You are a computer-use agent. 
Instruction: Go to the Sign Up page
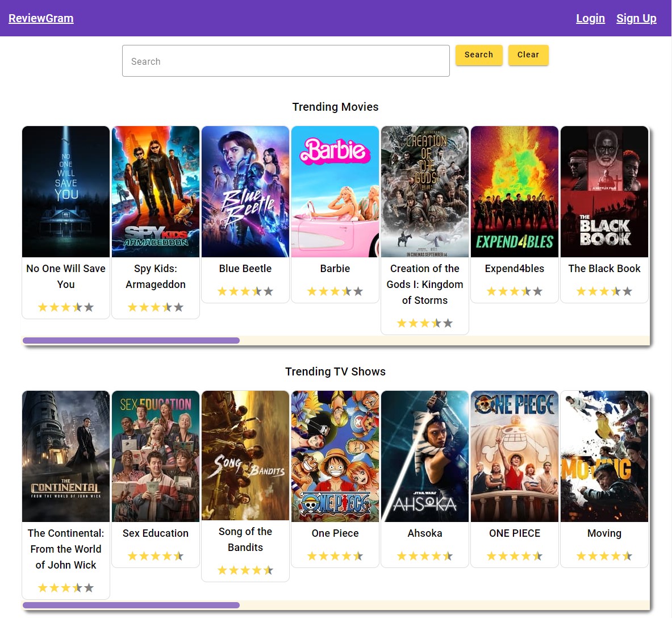click(x=636, y=18)
